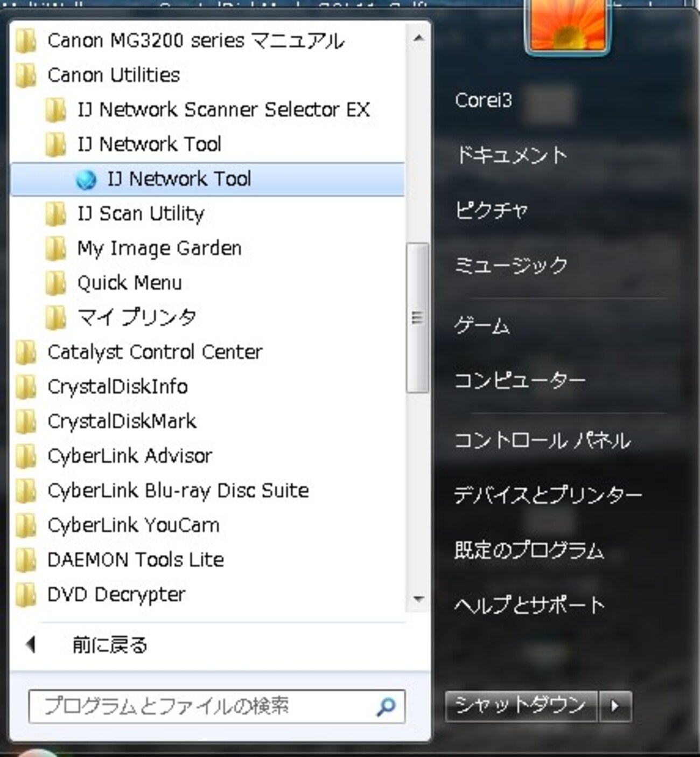Expand the CyberLink Advisor folder label

coord(130,456)
